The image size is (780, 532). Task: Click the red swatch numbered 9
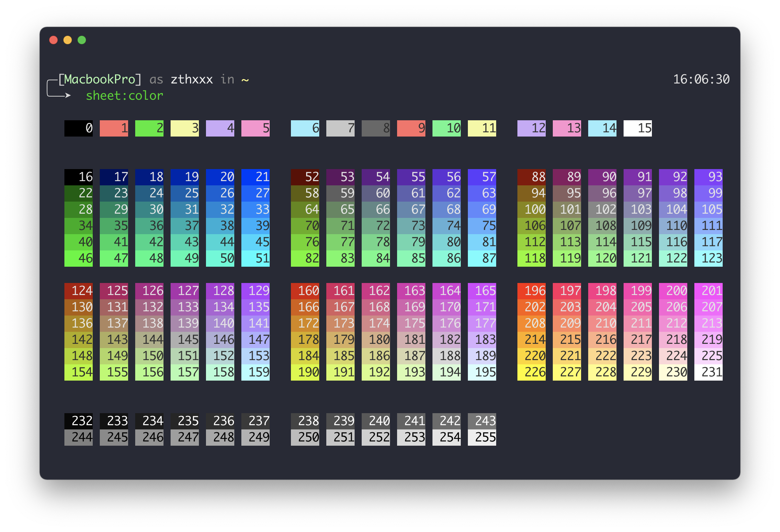pyautogui.click(x=411, y=129)
